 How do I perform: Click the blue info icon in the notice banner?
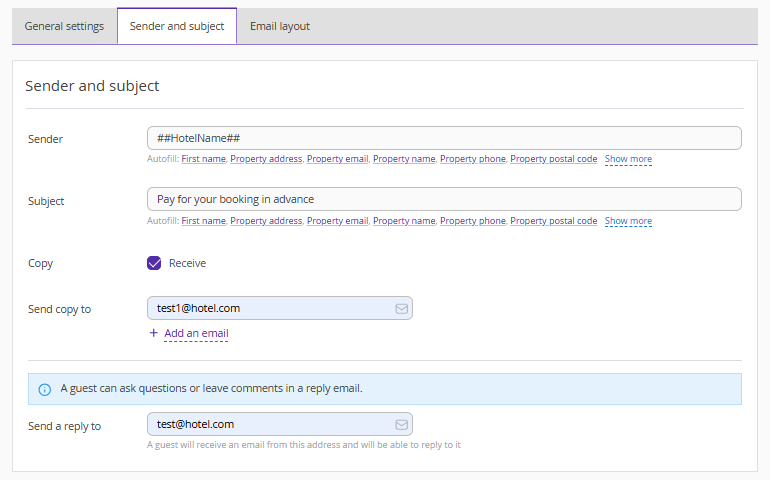click(44, 389)
